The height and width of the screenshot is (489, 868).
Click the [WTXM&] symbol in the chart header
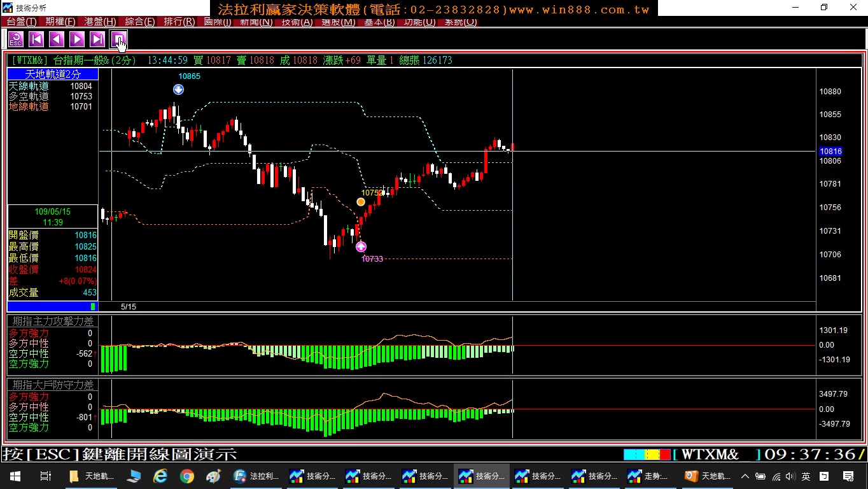(x=29, y=60)
